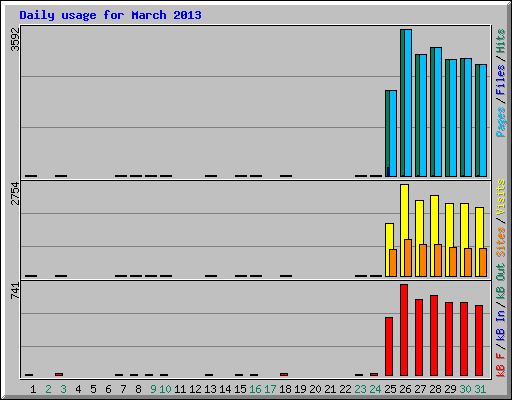Click the tiny red kB bar on day 24
This screenshot has height=400, width=512.
click(374, 374)
